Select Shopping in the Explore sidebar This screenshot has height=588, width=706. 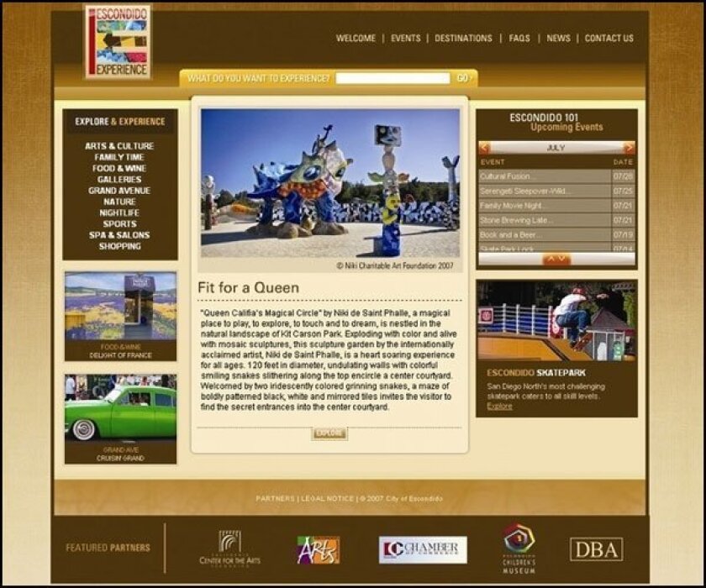pos(119,246)
